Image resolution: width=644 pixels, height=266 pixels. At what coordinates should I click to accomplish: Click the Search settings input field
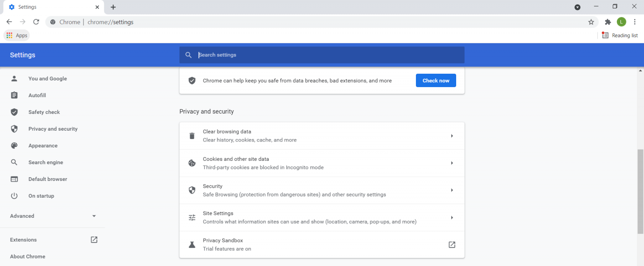coord(322,55)
